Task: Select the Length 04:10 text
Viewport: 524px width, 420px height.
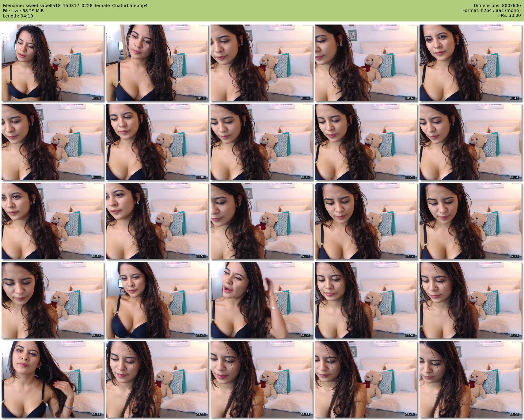Action: (x=18, y=16)
